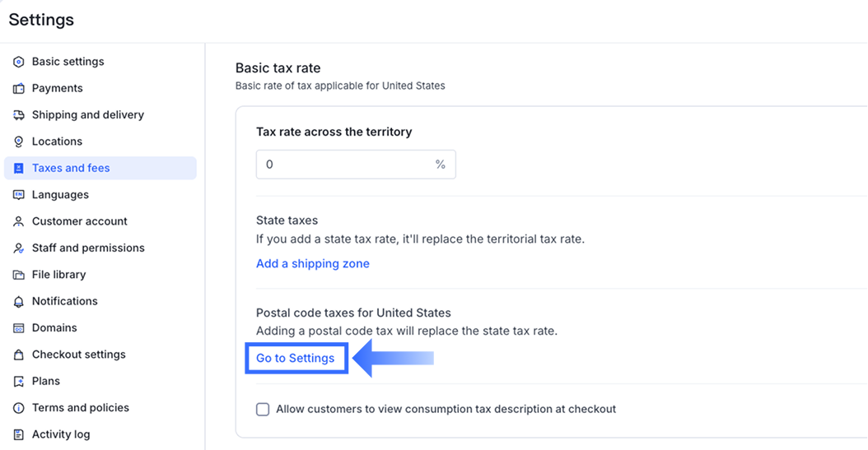Screen dimensions: 868x450
Task: Select Terms and policies in sidebar
Action: 81,407
